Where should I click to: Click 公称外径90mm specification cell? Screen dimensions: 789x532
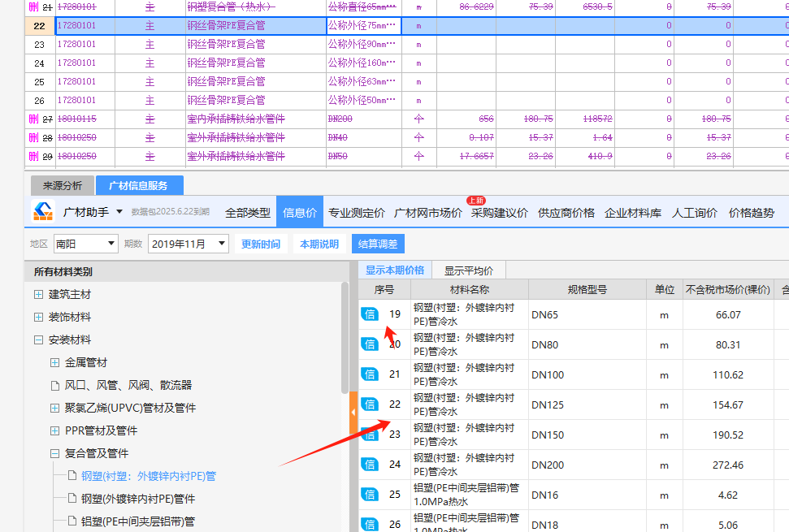364,44
